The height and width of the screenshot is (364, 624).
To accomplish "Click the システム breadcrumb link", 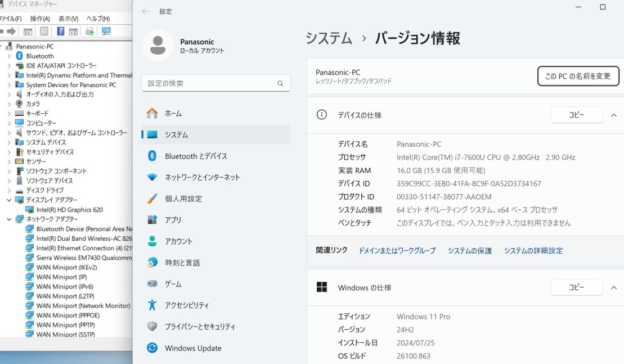I will click(329, 39).
